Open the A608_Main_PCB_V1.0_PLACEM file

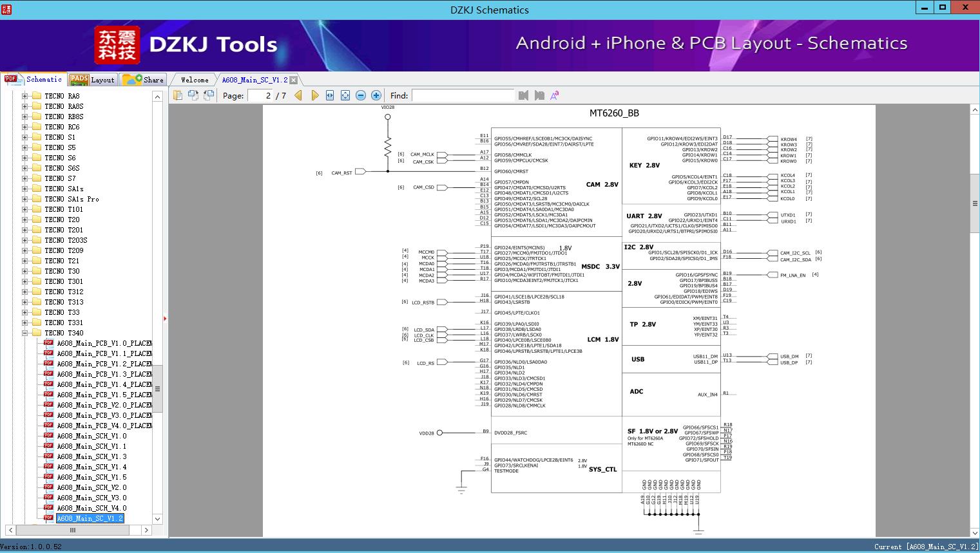104,343
